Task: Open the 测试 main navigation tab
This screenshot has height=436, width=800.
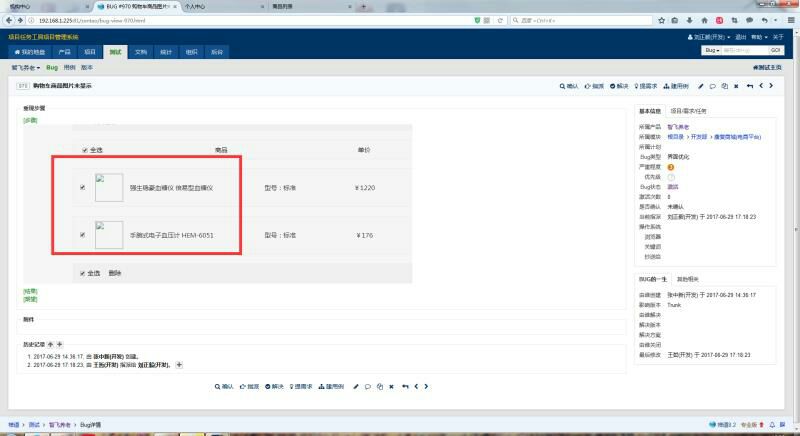Action: (116, 50)
